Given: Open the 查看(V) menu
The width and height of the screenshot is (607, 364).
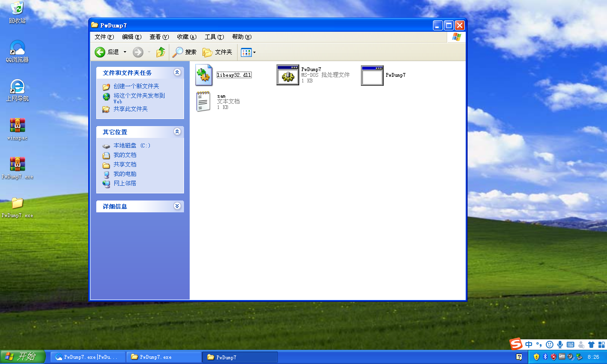Looking at the screenshot, I should [159, 37].
